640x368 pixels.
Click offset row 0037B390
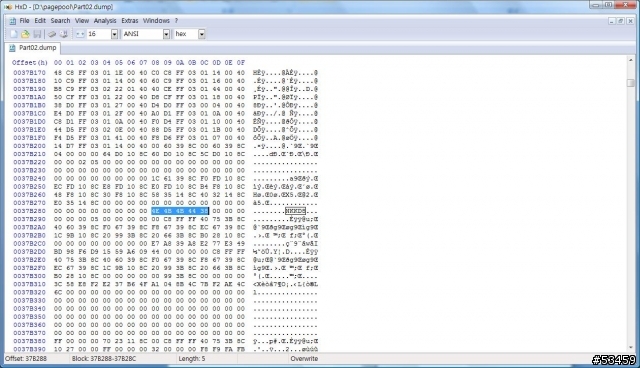pyautogui.click(x=29, y=349)
